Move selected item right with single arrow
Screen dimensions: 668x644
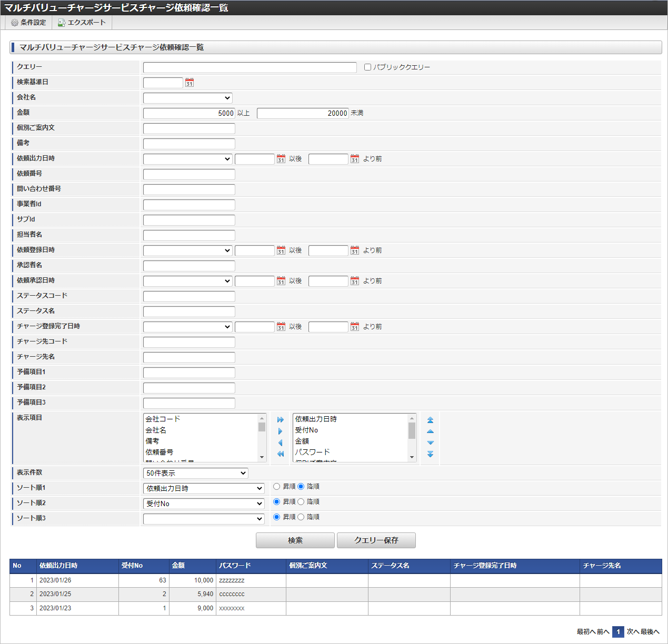(x=281, y=431)
